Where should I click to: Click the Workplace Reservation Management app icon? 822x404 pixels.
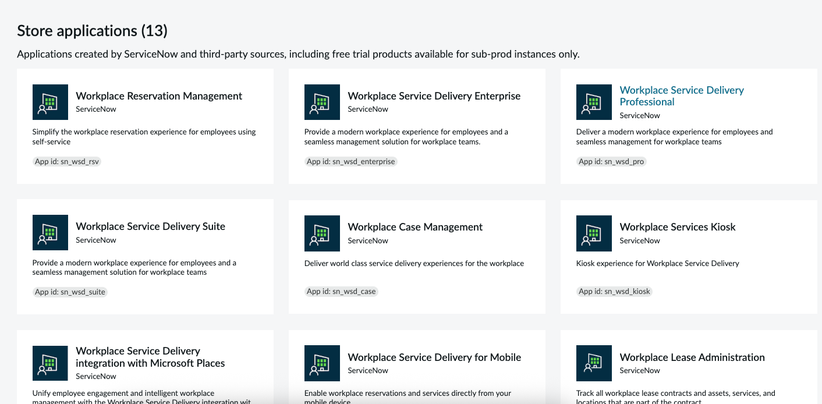51,102
